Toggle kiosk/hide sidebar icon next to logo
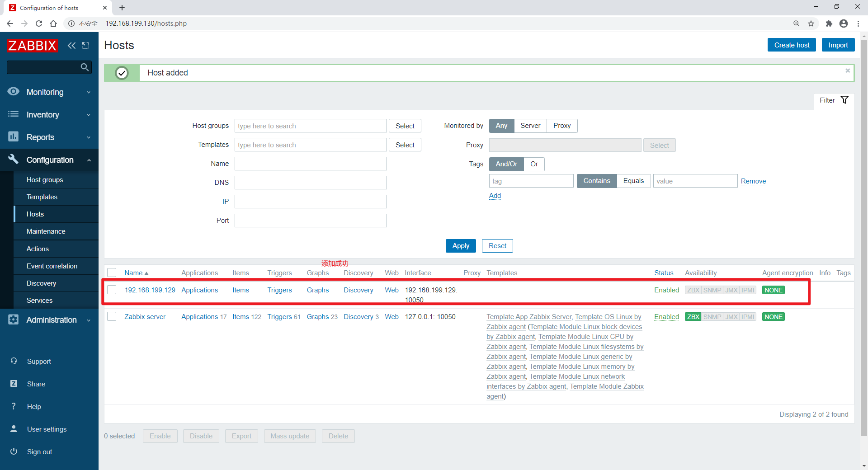The width and height of the screenshot is (868, 470). click(x=85, y=45)
